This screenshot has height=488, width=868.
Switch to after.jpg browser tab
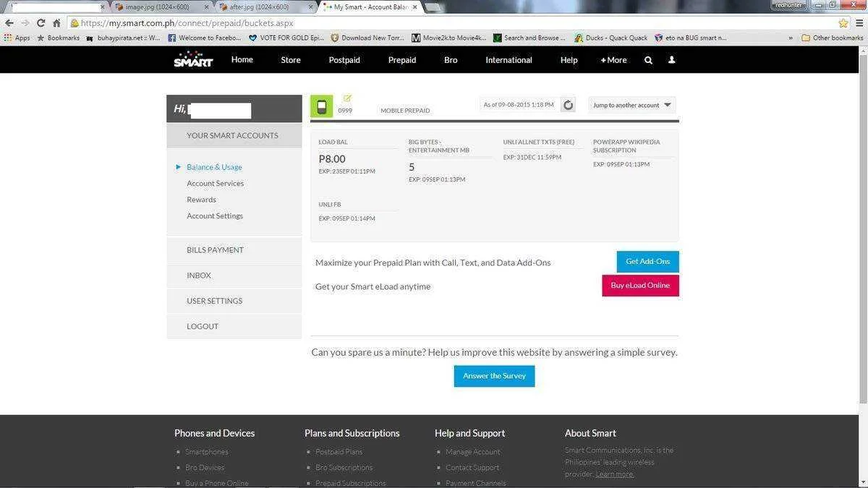click(x=265, y=7)
